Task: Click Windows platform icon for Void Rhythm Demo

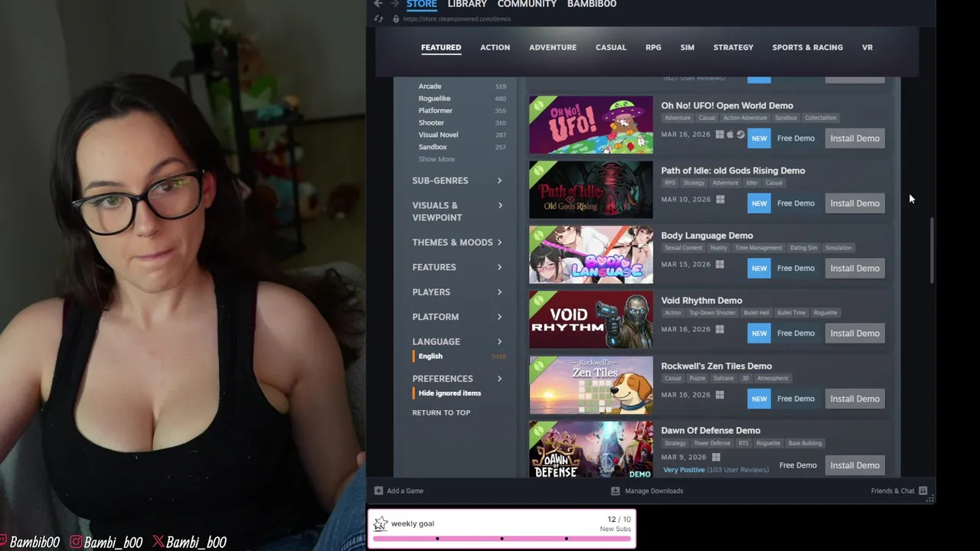Action: point(720,329)
